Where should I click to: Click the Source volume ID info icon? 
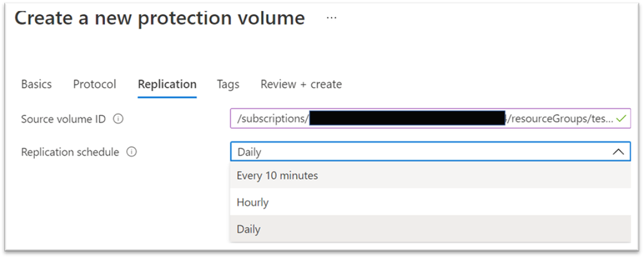pyautogui.click(x=118, y=119)
